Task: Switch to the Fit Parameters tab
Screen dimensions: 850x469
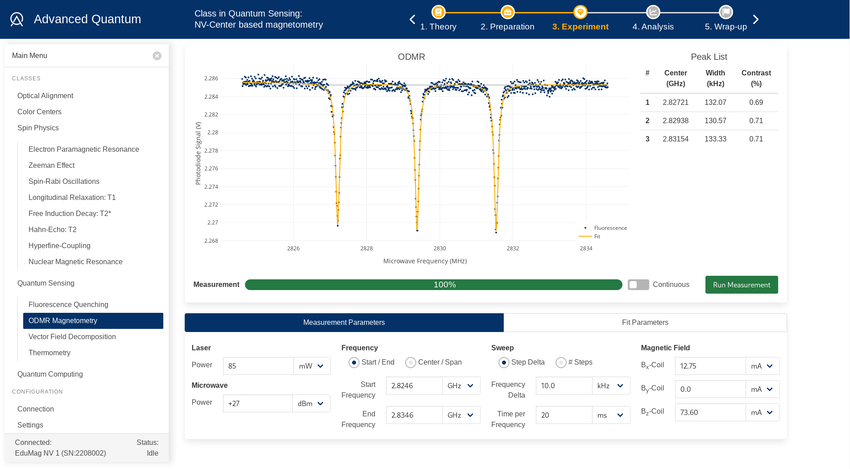Action: pyautogui.click(x=645, y=322)
